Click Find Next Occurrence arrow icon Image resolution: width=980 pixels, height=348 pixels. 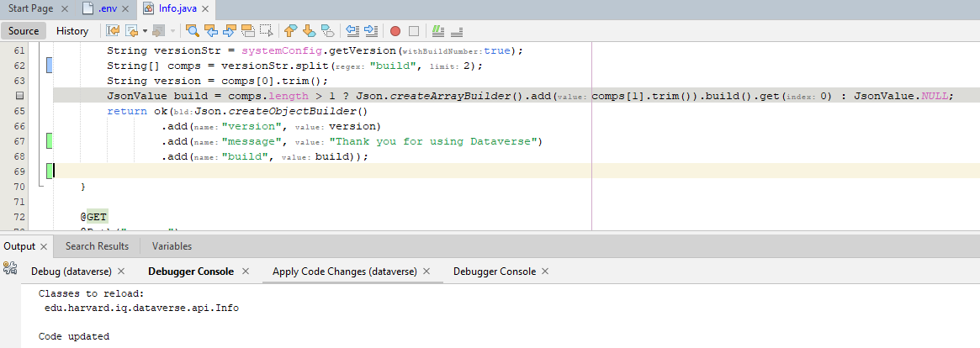[x=230, y=31]
